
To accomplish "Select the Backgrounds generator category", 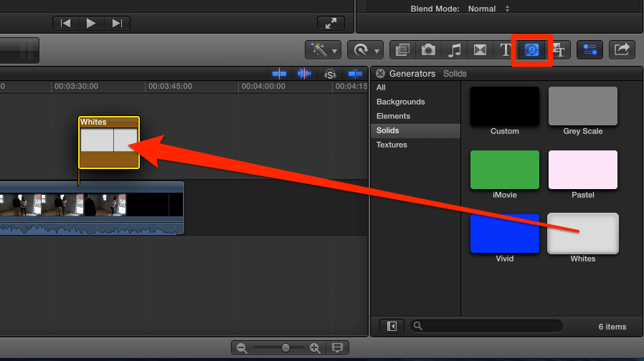I will click(x=400, y=102).
